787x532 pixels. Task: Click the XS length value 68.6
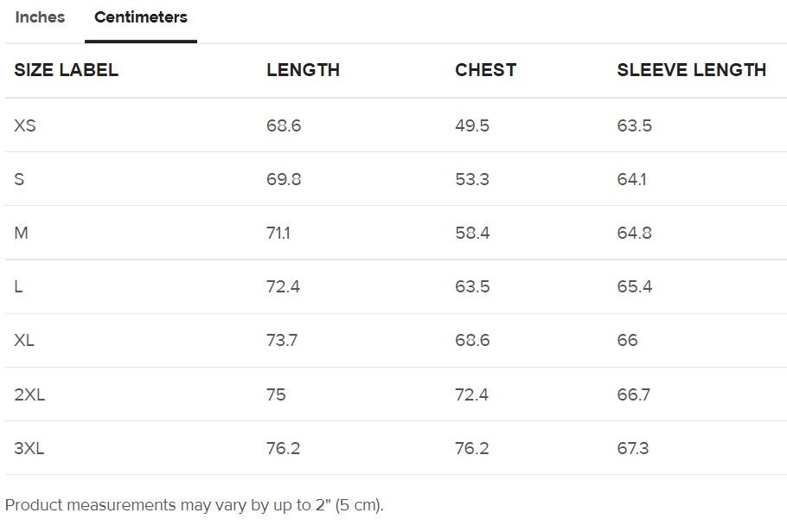tap(284, 125)
